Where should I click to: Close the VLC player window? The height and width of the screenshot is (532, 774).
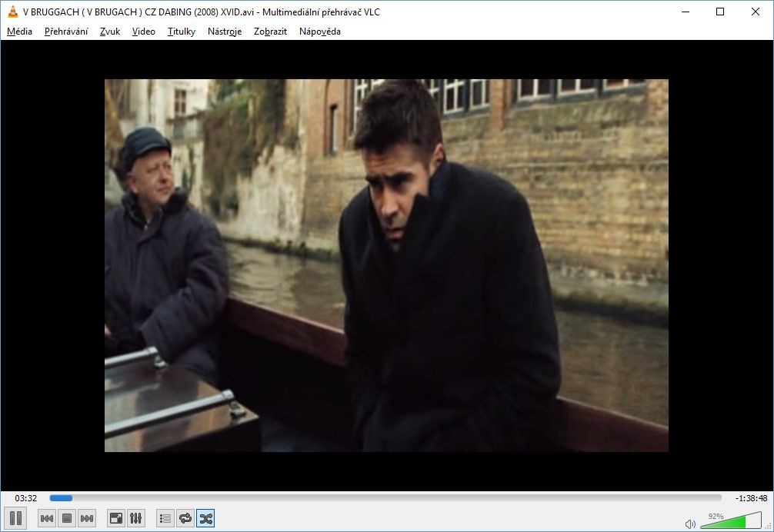(x=756, y=12)
